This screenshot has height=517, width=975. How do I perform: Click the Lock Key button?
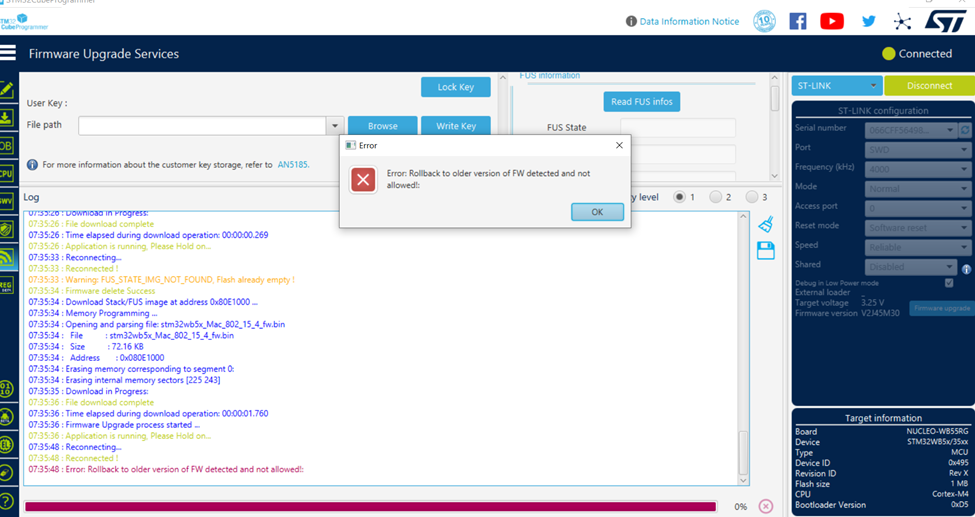[456, 87]
